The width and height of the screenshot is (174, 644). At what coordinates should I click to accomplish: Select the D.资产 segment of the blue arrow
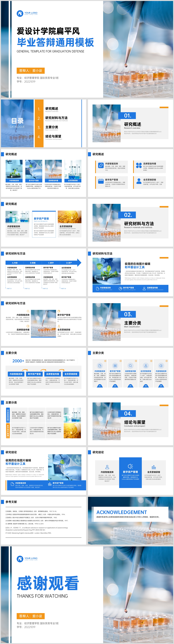pos(69,263)
